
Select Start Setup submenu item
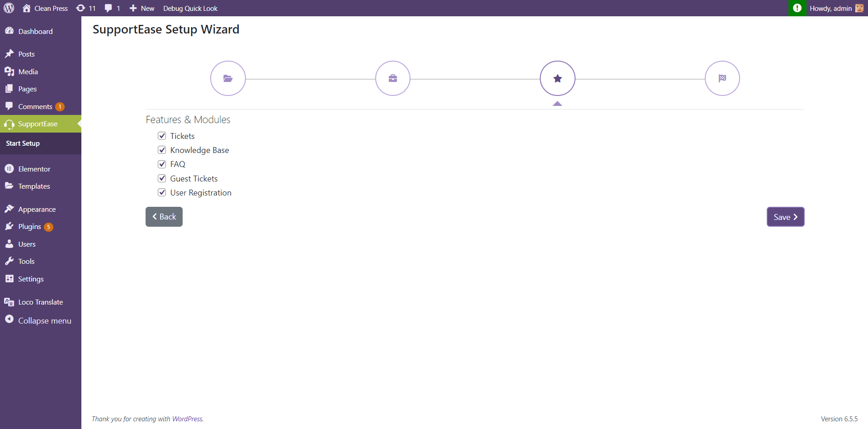tap(23, 143)
